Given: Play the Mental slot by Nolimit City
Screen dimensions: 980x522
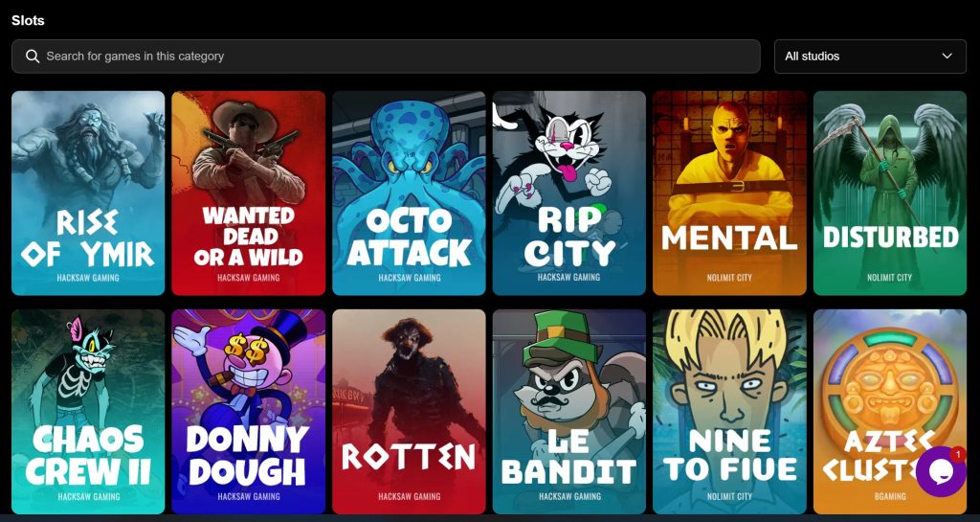Looking at the screenshot, I should (x=729, y=193).
